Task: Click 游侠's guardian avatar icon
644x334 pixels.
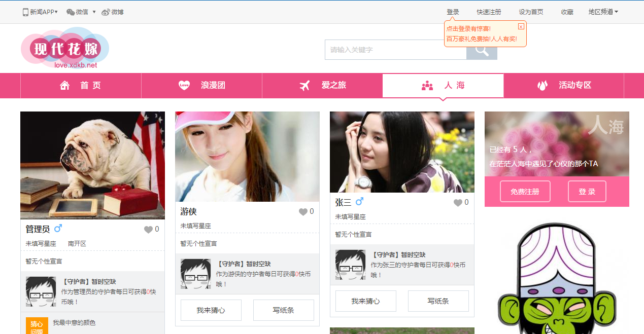Action: [195, 274]
